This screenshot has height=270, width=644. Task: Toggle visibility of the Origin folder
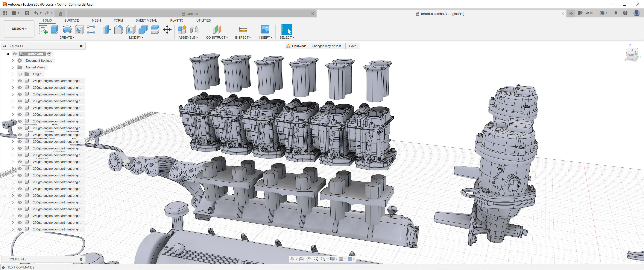20,74
